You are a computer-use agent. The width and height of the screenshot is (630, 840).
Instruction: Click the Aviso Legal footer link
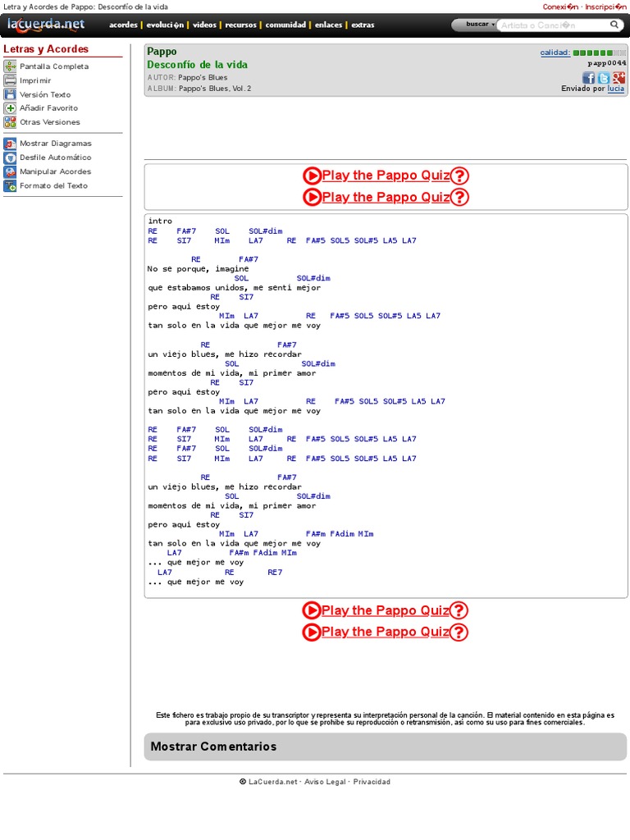[325, 782]
